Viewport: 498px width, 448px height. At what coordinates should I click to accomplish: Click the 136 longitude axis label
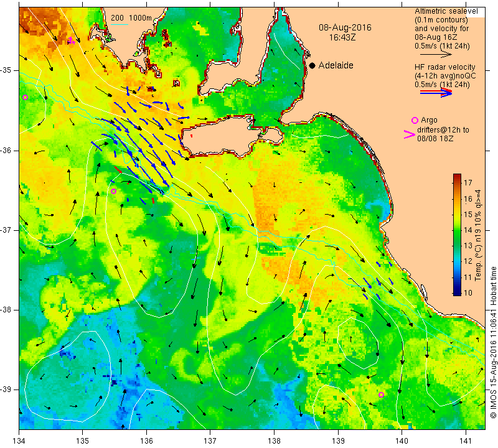[146, 441]
